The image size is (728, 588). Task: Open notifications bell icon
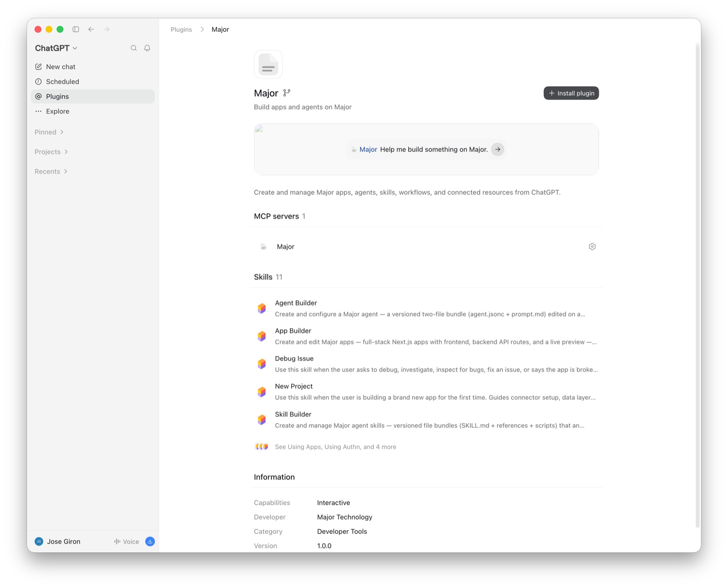[x=147, y=48]
